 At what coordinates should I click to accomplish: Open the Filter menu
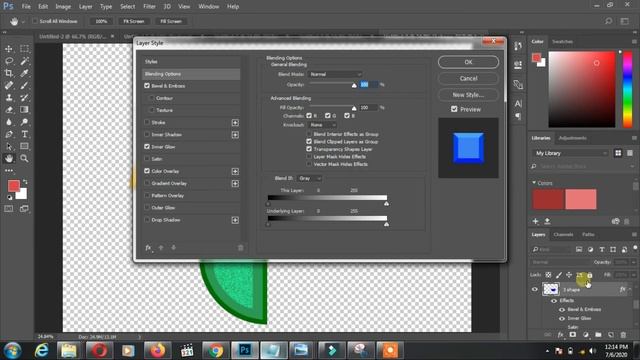pos(149,7)
